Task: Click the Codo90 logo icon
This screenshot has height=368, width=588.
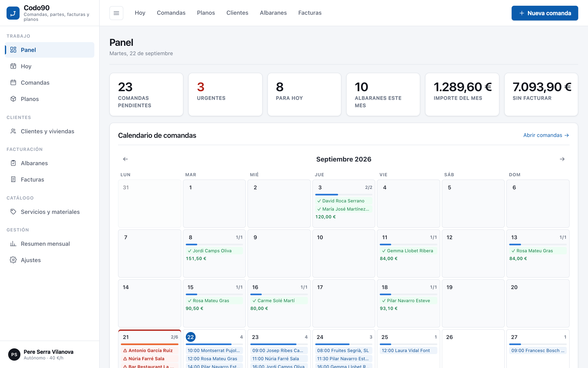Action: point(13,13)
